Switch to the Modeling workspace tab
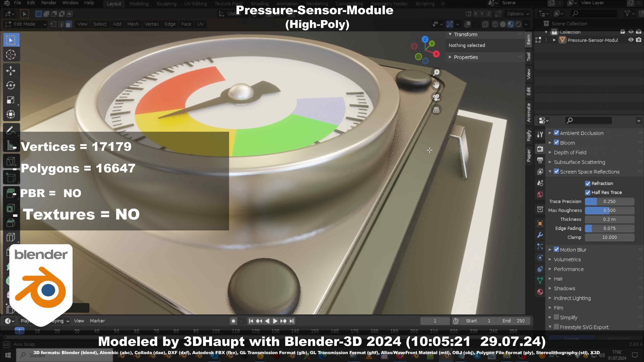The image size is (644, 362). (x=139, y=4)
